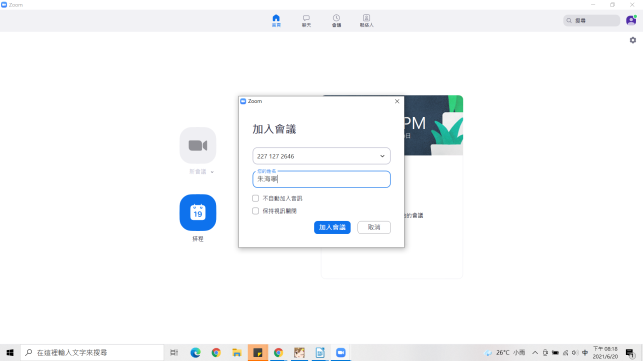Enable the do not connect audio checkbox

pyautogui.click(x=255, y=198)
